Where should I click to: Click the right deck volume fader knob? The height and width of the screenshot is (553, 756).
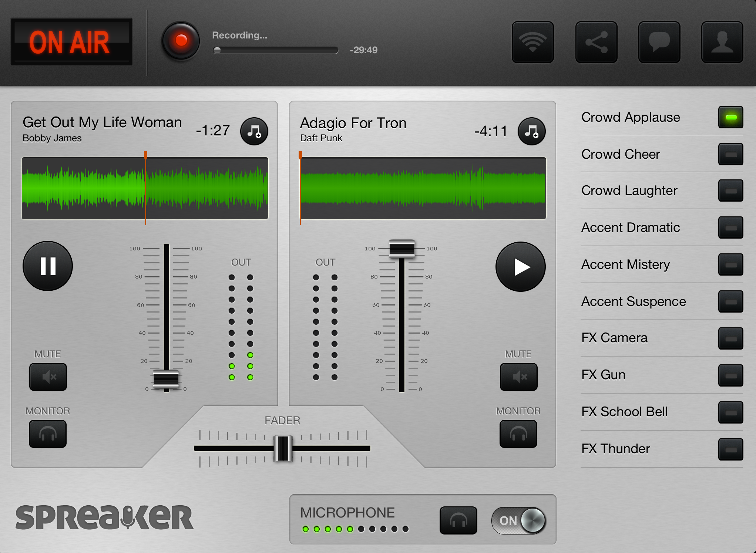tap(402, 249)
